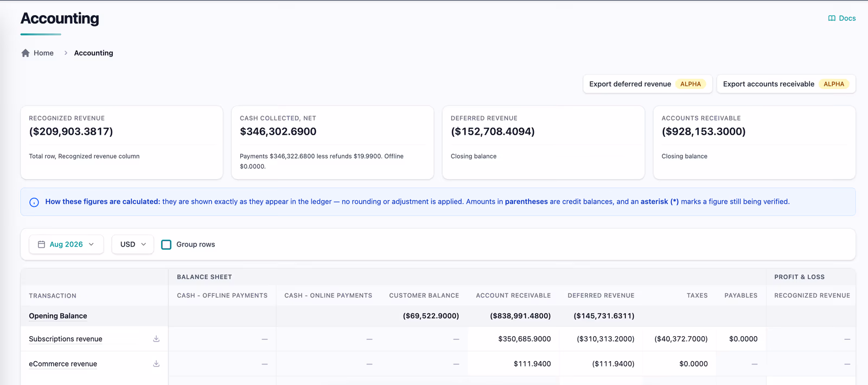This screenshot has width=868, height=385.
Task: Click the $111.9400 account receivable cell
Action: pos(532,364)
